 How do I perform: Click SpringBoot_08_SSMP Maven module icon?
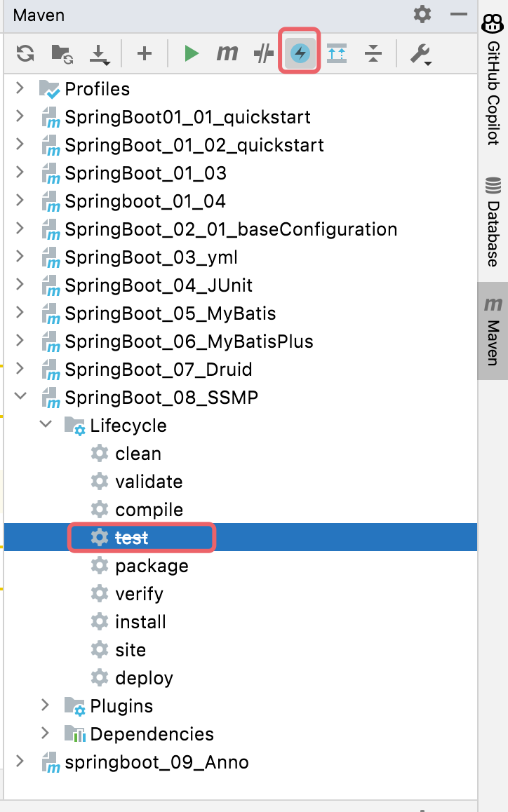click(51, 398)
